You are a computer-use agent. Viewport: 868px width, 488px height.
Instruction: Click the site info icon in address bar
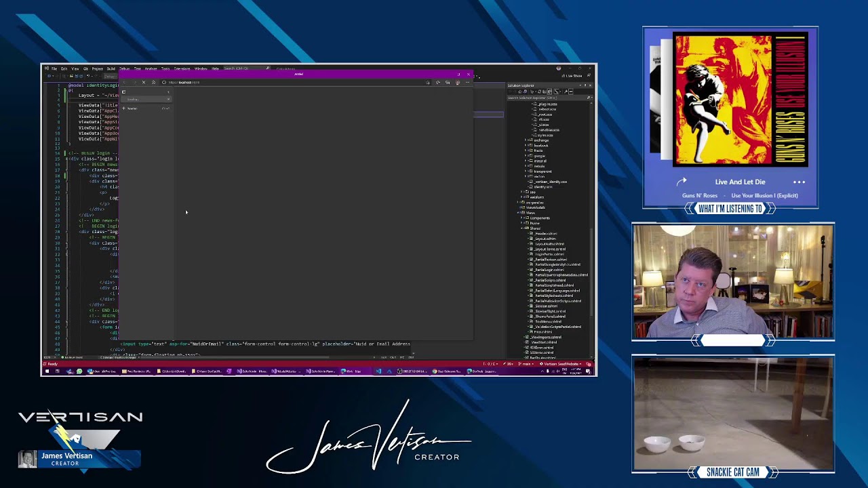(x=164, y=82)
